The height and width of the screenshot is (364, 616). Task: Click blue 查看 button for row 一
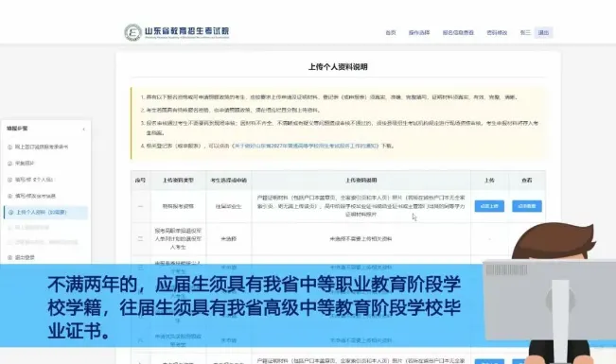click(x=527, y=206)
